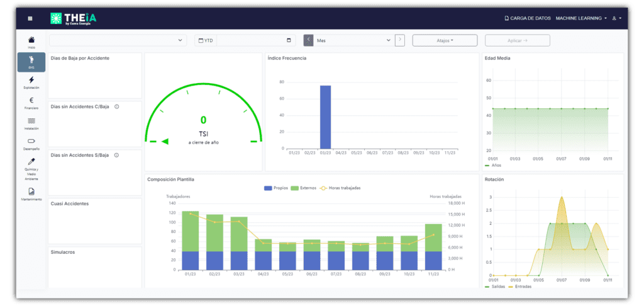
Task: Click the Carga de Datos link
Action: [x=528, y=18]
